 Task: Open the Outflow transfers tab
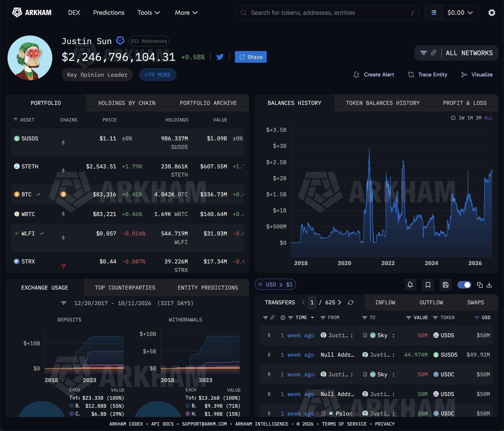[431, 303]
